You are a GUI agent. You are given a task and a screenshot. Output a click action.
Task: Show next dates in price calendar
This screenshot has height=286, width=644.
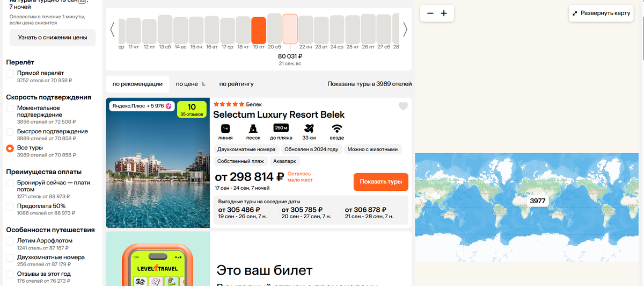point(405,29)
